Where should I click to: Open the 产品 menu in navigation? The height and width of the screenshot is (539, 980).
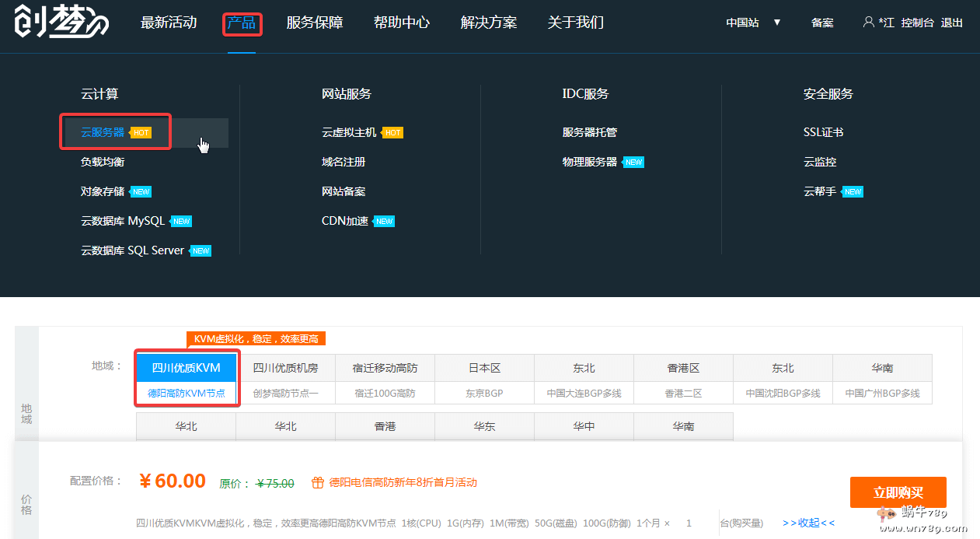(242, 23)
